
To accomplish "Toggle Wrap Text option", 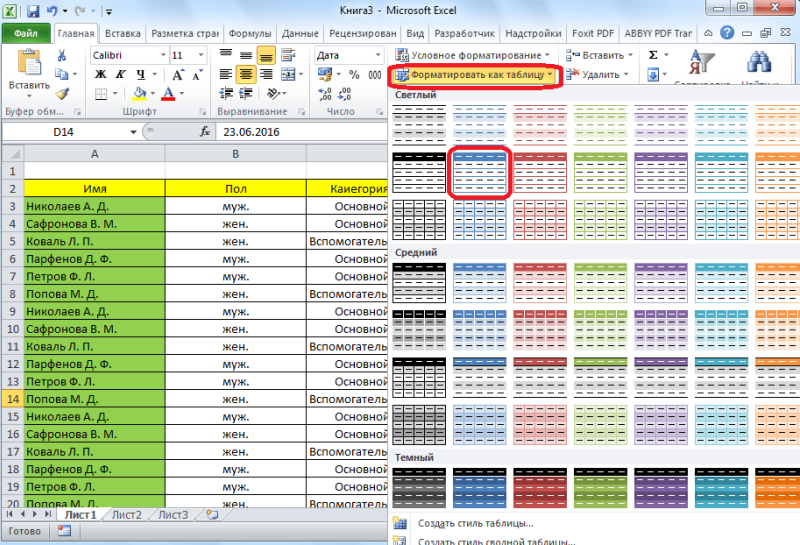I will click(x=288, y=55).
